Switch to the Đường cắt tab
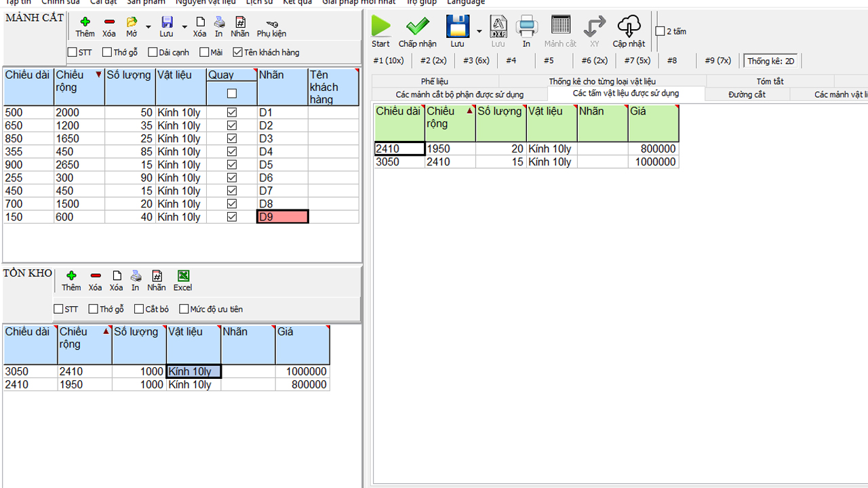868x488 pixels. point(747,94)
